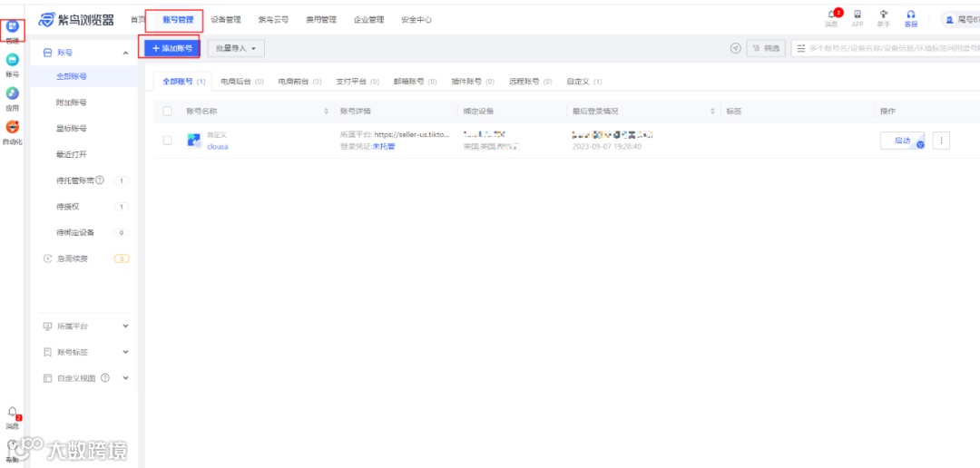Collapse the 账号 sidebar section

(125, 54)
